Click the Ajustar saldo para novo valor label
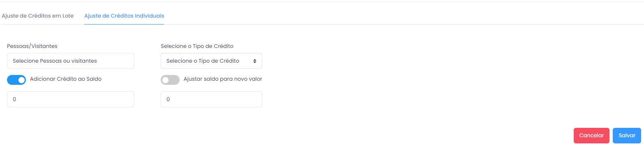 223,79
